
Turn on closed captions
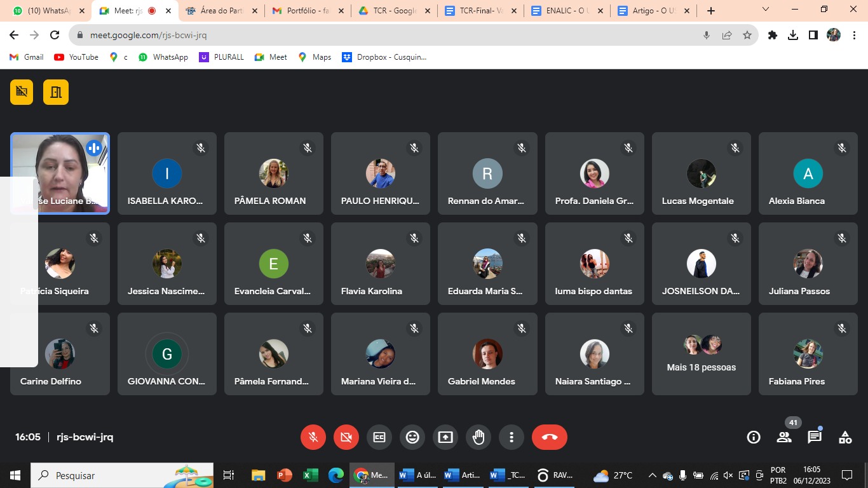[x=379, y=437]
